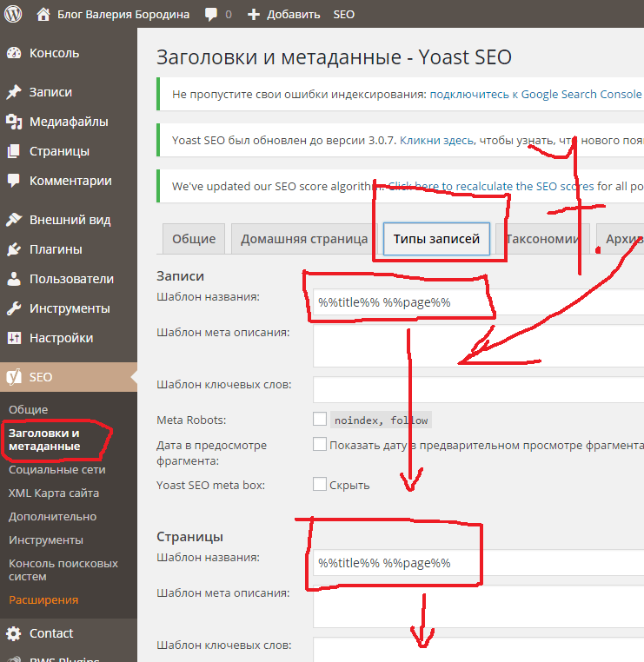Click the plus icon beside Добавить
This screenshot has height=662, width=644.
pos(254,15)
